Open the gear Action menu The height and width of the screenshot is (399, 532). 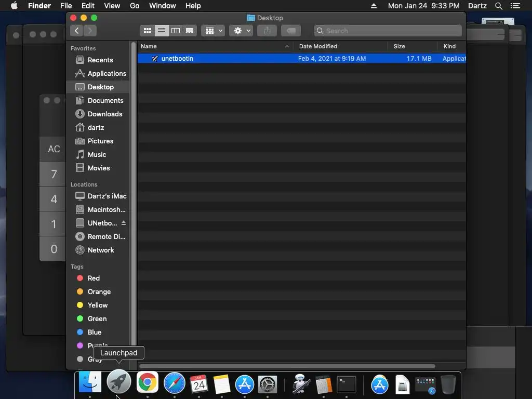point(241,31)
